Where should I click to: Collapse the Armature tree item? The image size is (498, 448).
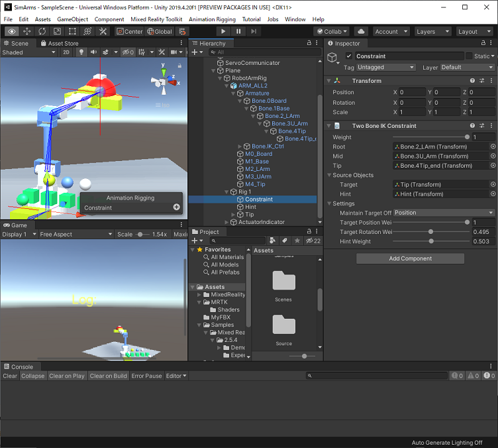[233, 93]
